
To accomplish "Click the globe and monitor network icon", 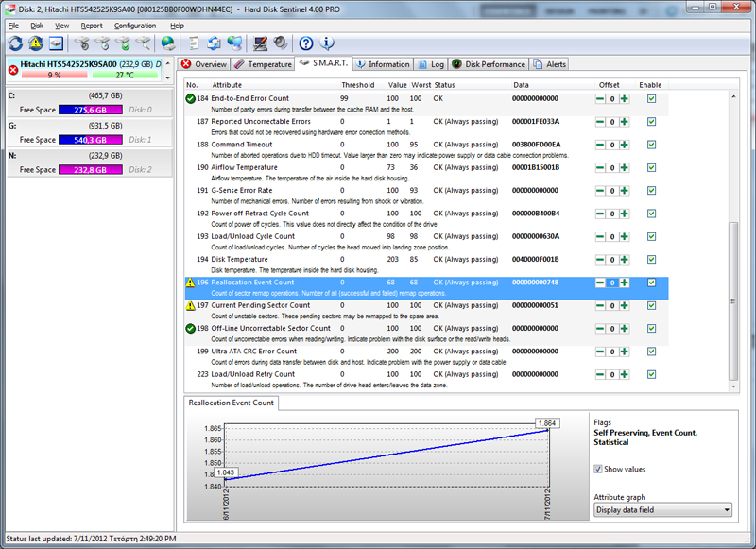I will (x=234, y=43).
